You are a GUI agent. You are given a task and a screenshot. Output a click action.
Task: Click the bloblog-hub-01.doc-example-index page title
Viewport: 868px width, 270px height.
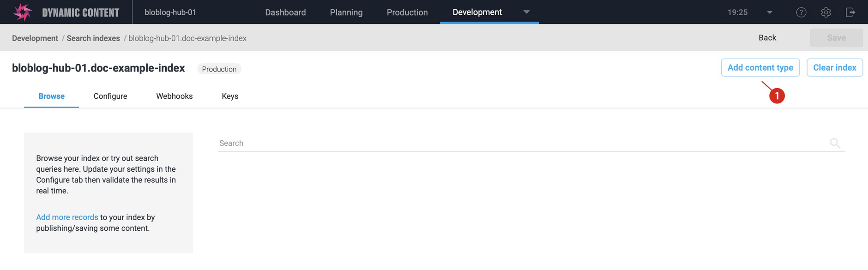click(x=98, y=68)
